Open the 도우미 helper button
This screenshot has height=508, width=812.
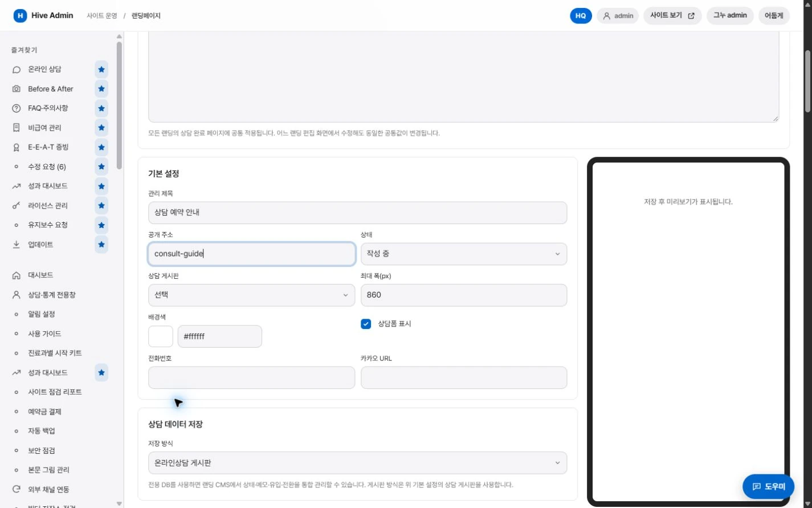(x=768, y=486)
